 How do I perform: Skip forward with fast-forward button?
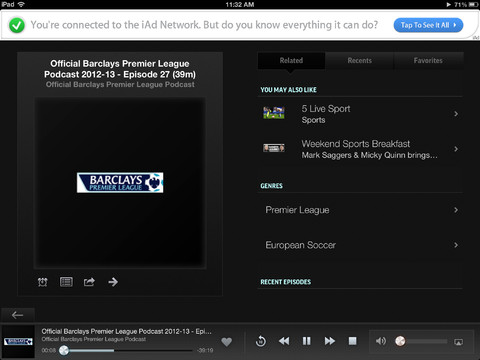330,341
